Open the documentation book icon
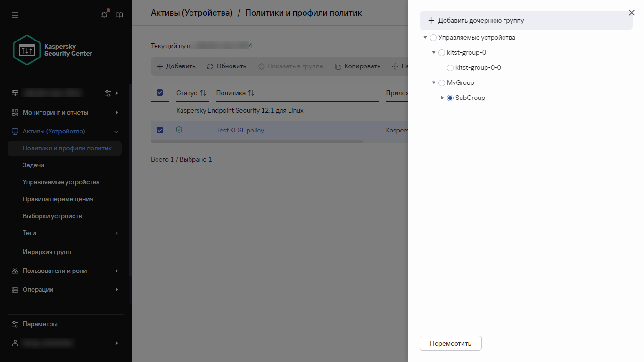644x362 pixels. (x=119, y=15)
